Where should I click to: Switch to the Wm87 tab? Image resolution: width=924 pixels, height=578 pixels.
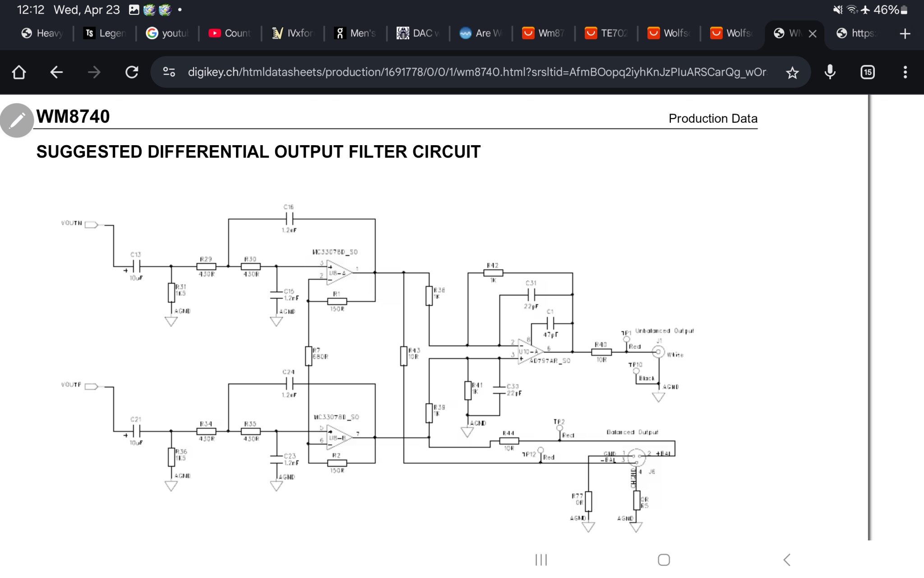pos(544,33)
